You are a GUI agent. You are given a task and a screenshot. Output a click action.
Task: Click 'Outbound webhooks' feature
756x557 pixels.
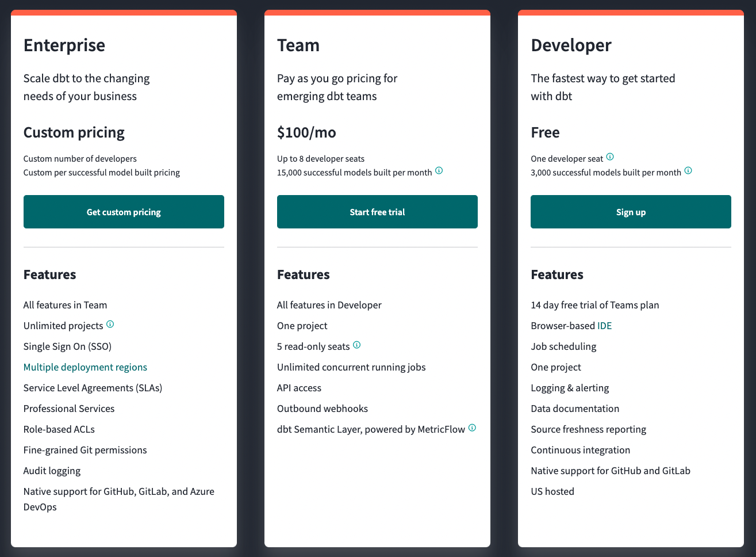323,409
